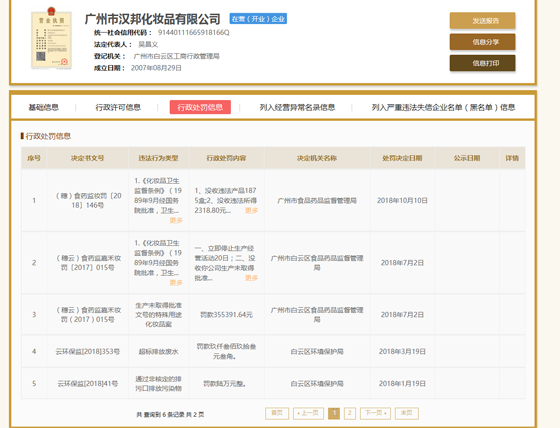
Task: Click the 处罚决定日期 column header
Action: 402,158
